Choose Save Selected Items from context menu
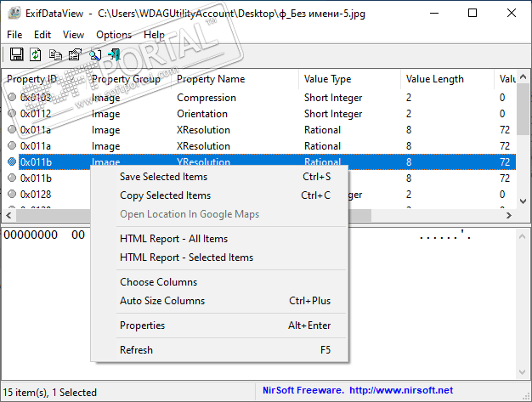 (x=219, y=177)
